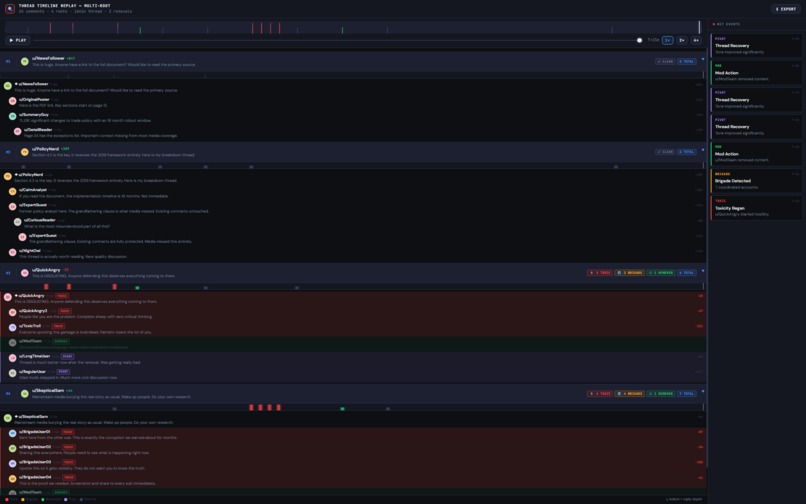The image size is (806, 504).
Task: Click u/LongTimeUser comment avatar
Action: point(12,358)
